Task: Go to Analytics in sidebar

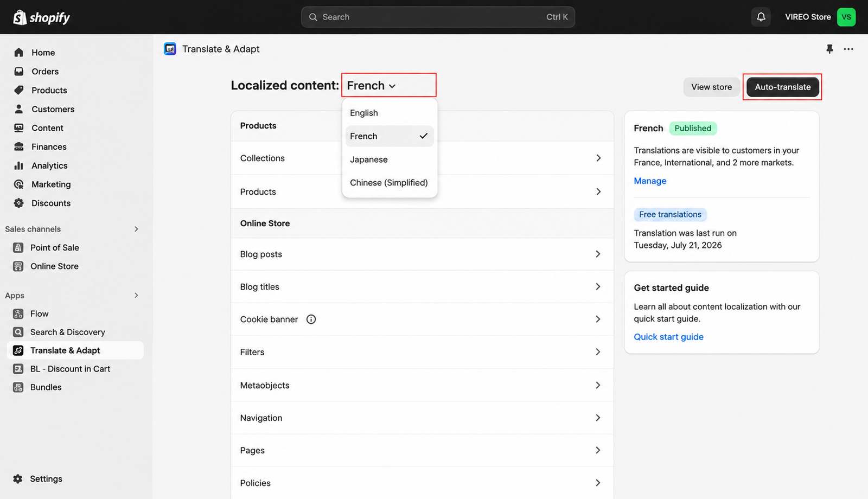Action: click(49, 165)
